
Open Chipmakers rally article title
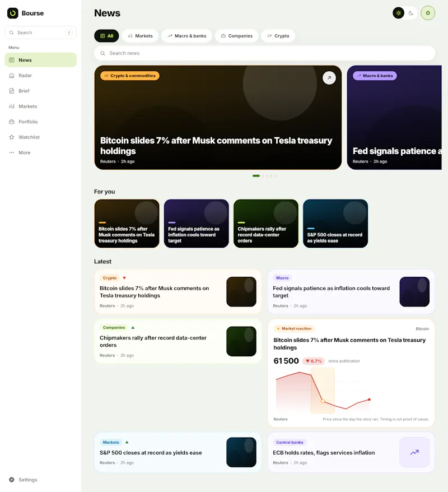click(x=153, y=341)
